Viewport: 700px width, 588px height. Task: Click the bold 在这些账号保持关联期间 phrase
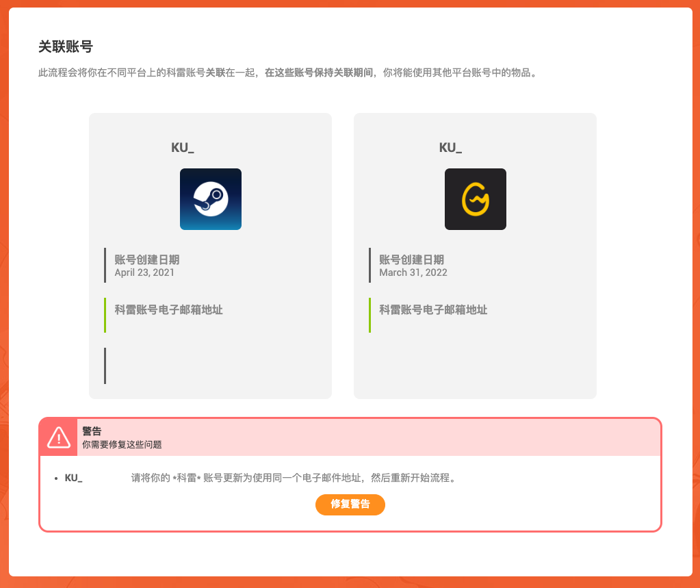319,73
